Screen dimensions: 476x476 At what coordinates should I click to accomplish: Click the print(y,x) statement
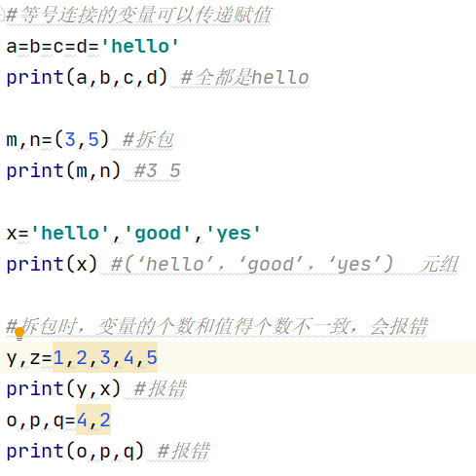(63, 388)
